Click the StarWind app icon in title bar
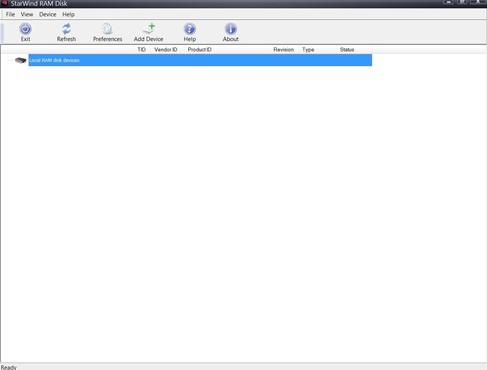 pos(4,3)
